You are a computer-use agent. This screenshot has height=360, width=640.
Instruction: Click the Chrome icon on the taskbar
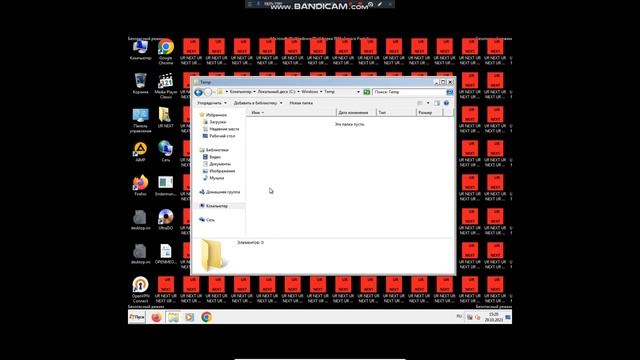pos(207,317)
